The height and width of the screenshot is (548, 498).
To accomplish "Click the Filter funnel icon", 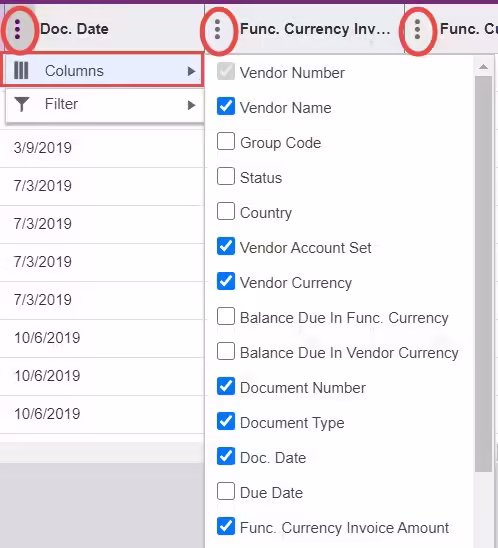I will [x=22, y=104].
